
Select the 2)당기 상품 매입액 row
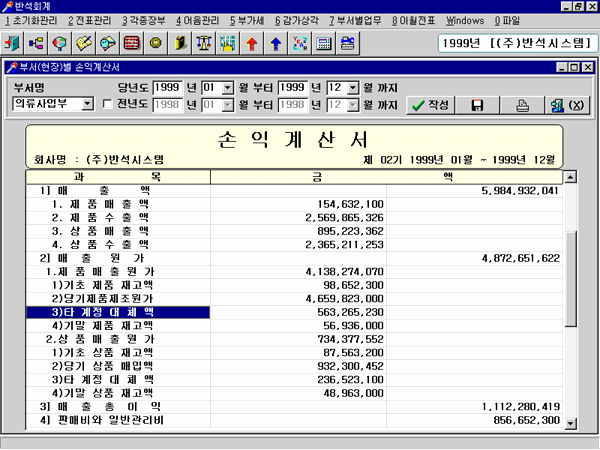[294, 366]
